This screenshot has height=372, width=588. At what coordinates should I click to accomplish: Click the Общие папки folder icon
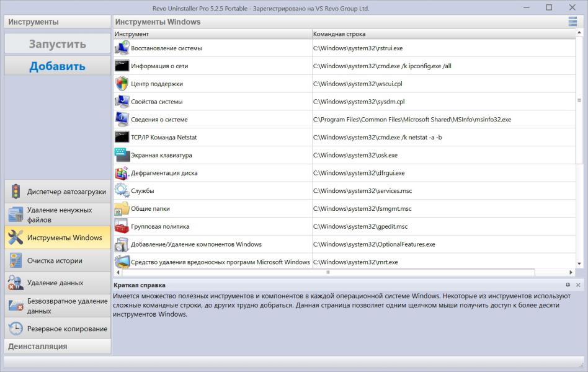122,208
